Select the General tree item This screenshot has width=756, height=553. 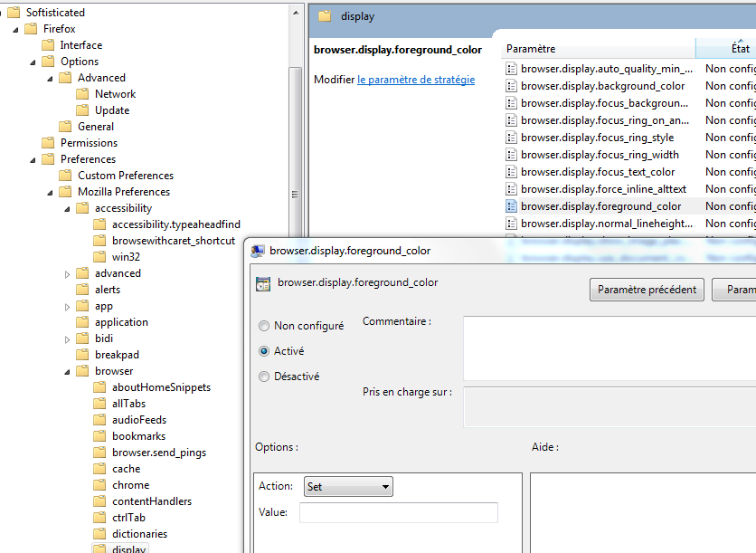coord(96,127)
